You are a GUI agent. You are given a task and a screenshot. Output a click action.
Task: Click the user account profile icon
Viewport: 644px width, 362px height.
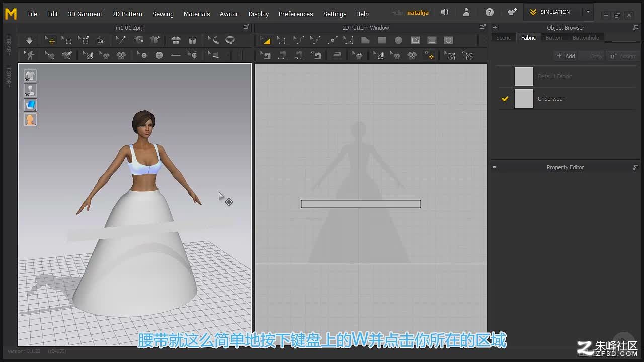[466, 12]
